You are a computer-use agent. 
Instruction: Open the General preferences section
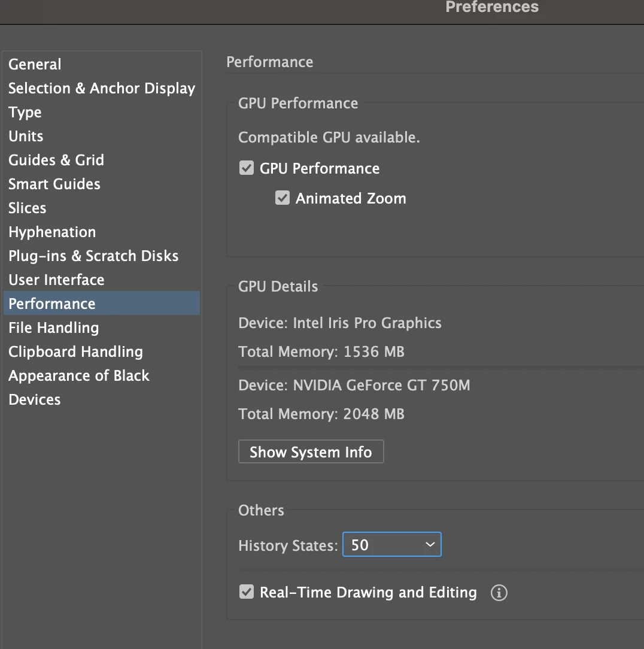[x=35, y=64]
